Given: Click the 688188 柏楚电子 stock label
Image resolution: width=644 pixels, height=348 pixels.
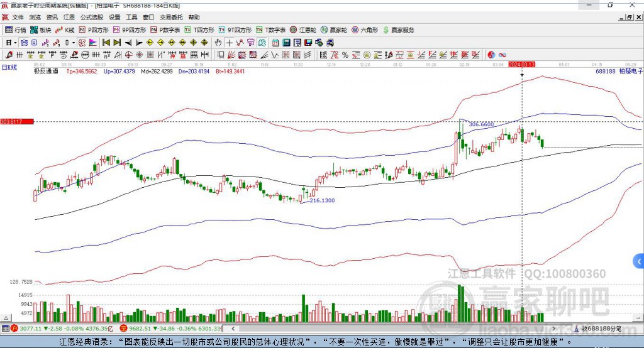Looking at the screenshot, I should coord(619,71).
